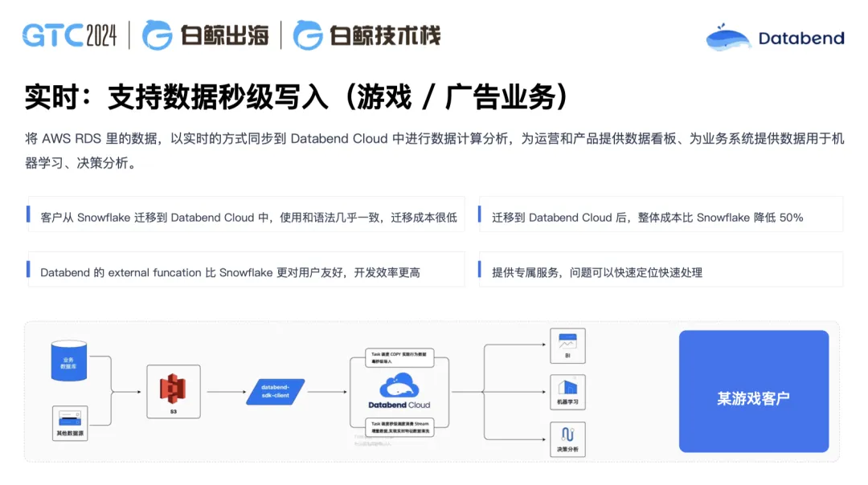
Task: Click the AWS RDS description paragraph
Action: [434, 150]
